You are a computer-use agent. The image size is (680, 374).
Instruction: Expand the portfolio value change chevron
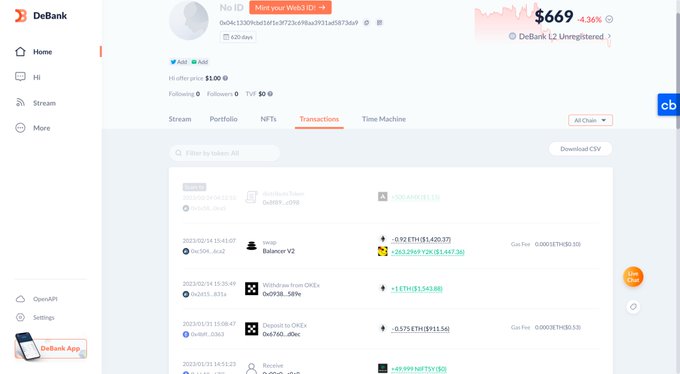pyautogui.click(x=609, y=19)
